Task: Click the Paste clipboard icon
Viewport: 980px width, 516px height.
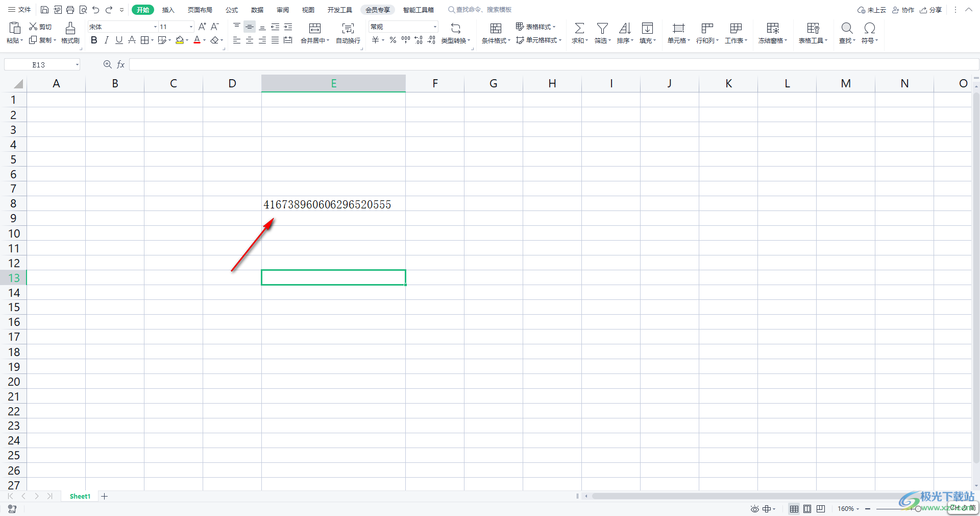Action: (14, 28)
